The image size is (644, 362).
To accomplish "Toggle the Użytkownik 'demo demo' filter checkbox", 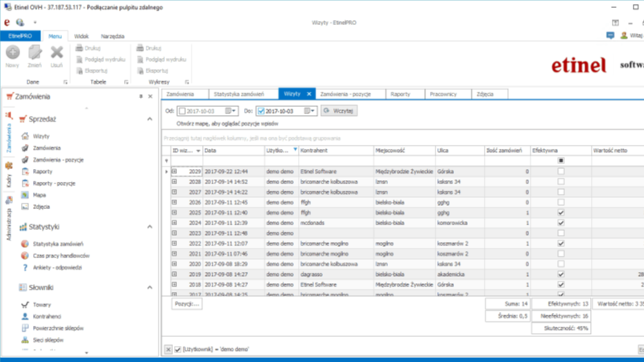I will pyautogui.click(x=177, y=349).
